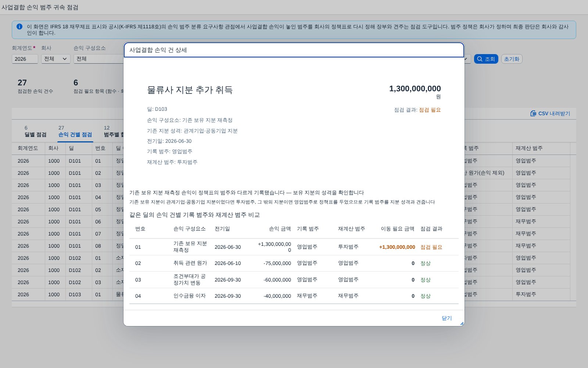
Task: Click 전기일 2026-06-10 cell in row 02
Action: coord(228,263)
